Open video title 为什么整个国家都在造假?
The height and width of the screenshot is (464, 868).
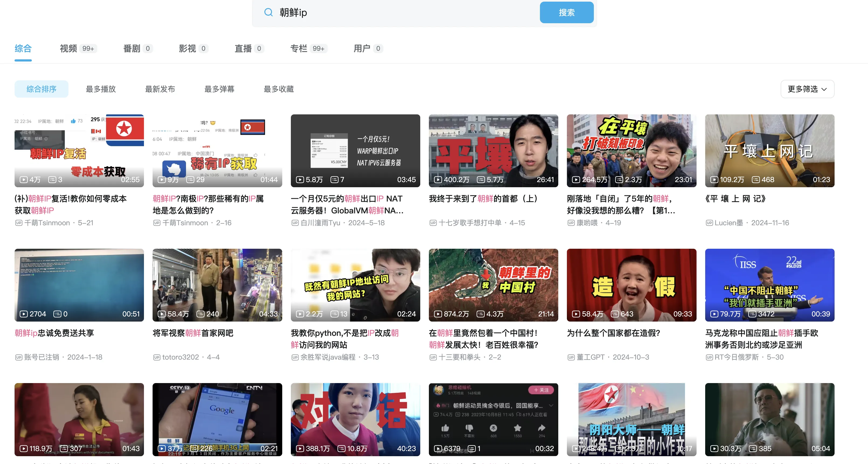[x=613, y=333]
